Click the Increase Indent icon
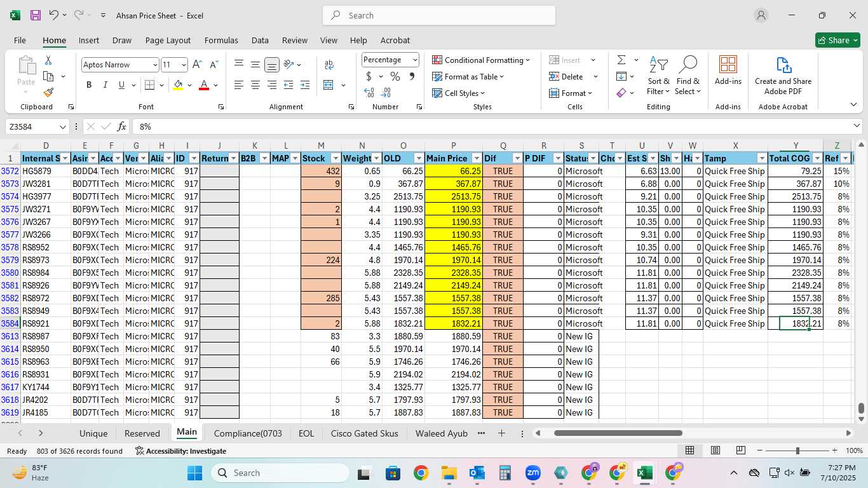868x488 pixels. pyautogui.click(x=305, y=85)
